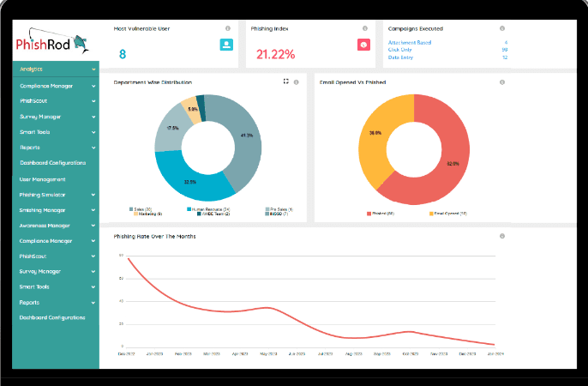588x386 pixels.
Task: Toggle the Phished legend item
Action: [x=378, y=213]
